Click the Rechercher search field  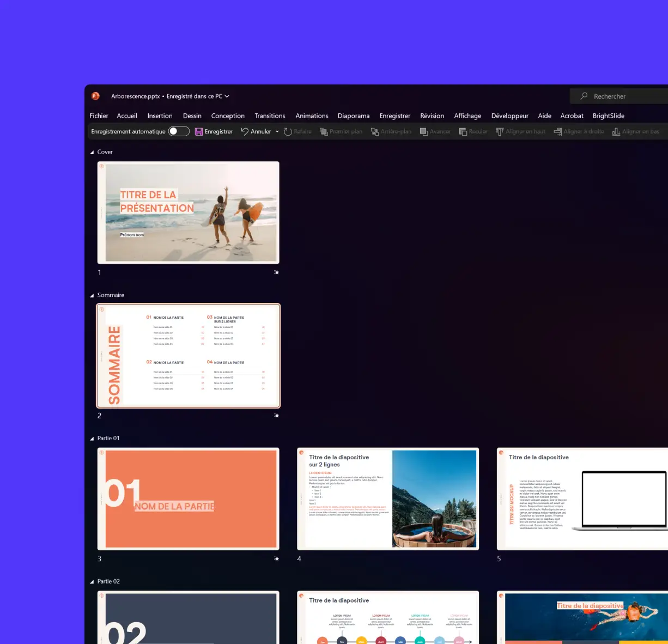click(x=619, y=96)
